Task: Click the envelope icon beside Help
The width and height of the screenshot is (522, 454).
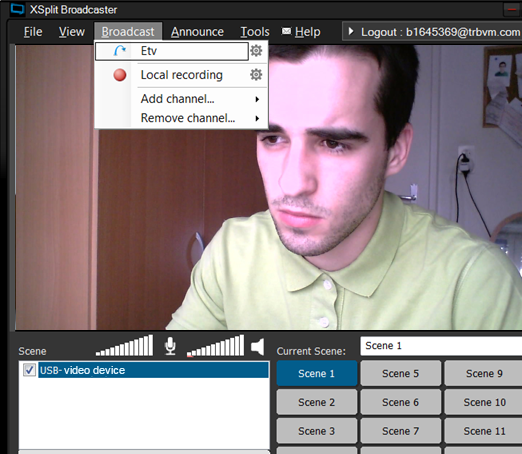Action: [x=286, y=31]
